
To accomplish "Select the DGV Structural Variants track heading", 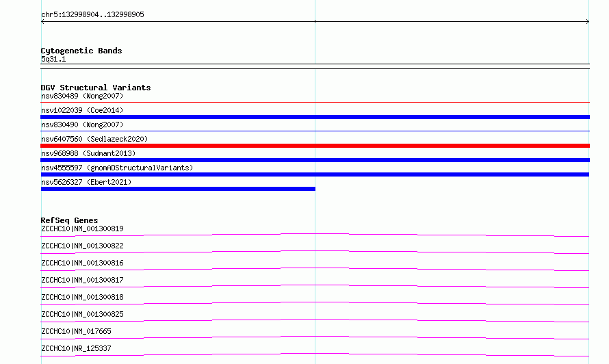I will coord(96,88).
